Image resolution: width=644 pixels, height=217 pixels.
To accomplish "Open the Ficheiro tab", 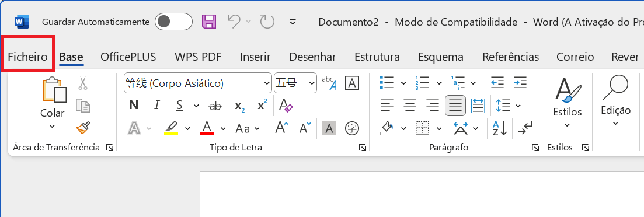I will click(x=27, y=57).
